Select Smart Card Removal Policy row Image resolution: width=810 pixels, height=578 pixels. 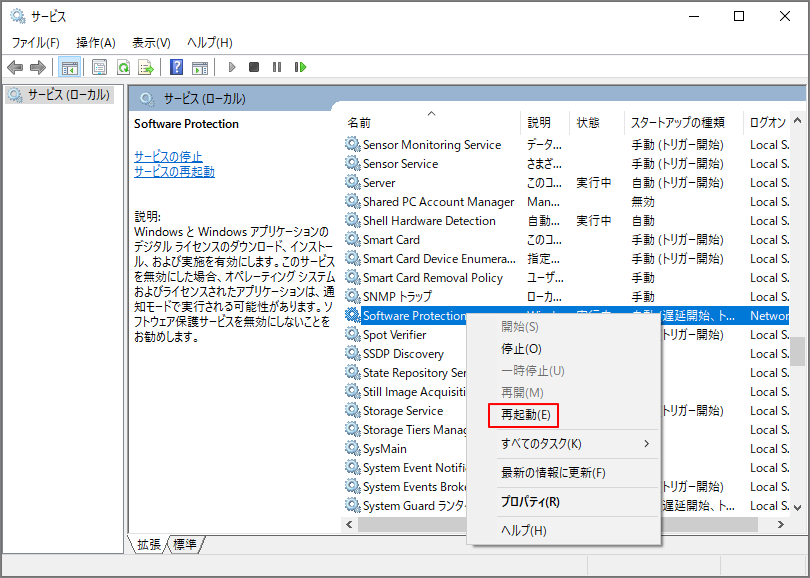(x=566, y=278)
